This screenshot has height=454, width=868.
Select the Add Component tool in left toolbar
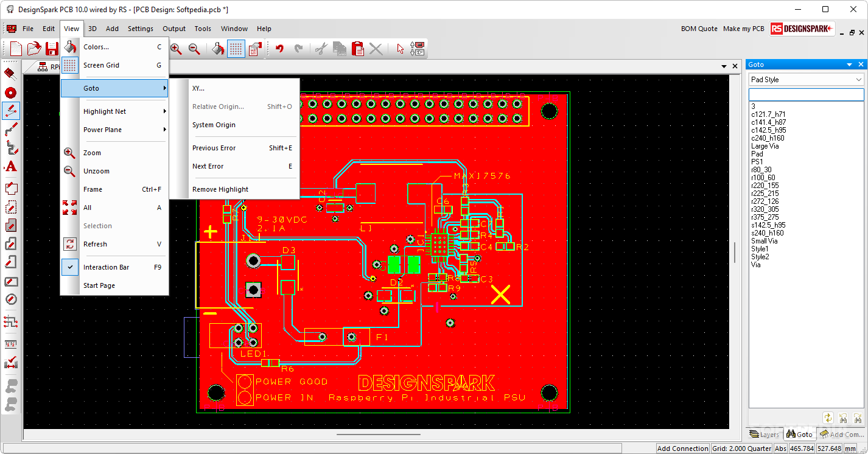pos(10,74)
